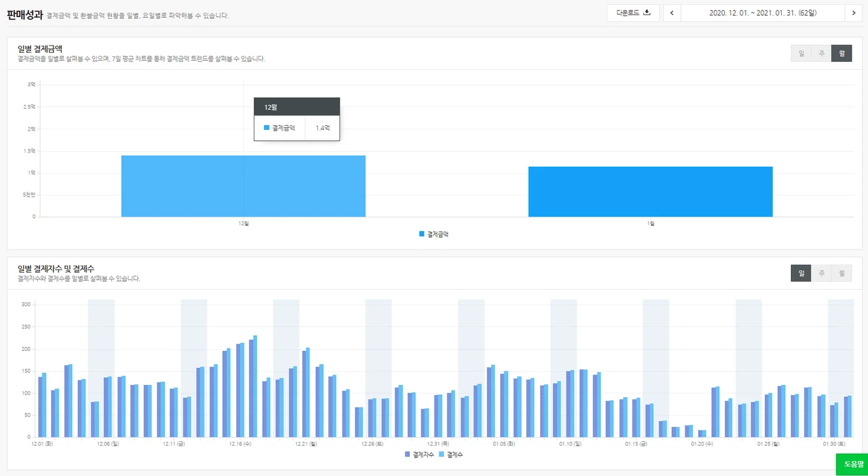Click the 1월 x-axis label

[x=651, y=223]
